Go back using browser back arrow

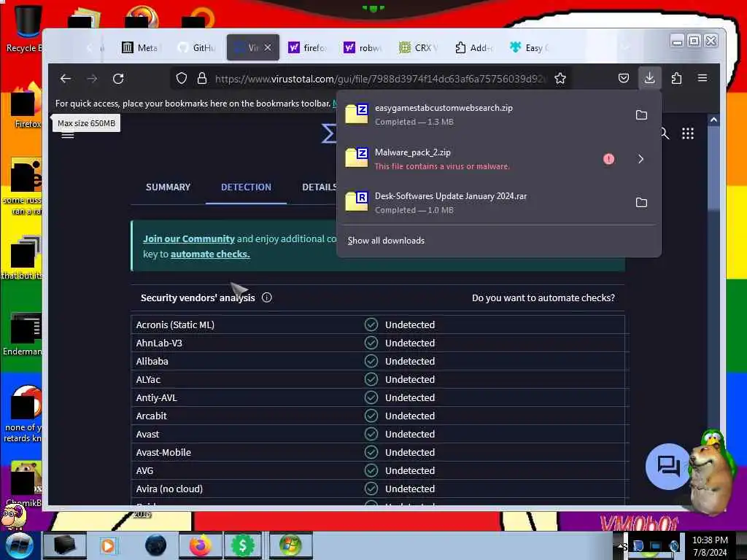pyautogui.click(x=65, y=79)
